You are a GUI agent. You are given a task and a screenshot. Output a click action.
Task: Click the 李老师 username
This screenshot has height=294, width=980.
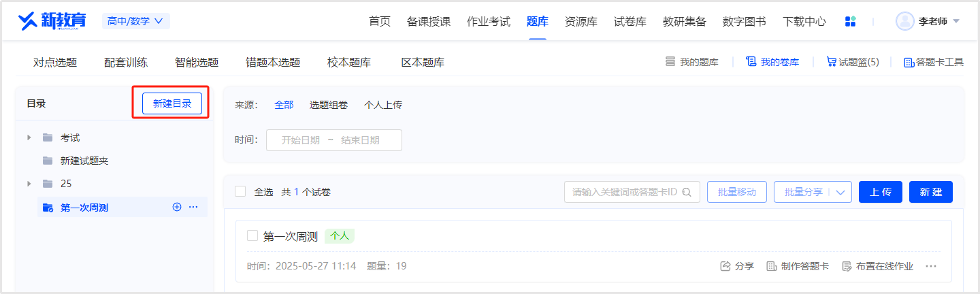coord(933,21)
